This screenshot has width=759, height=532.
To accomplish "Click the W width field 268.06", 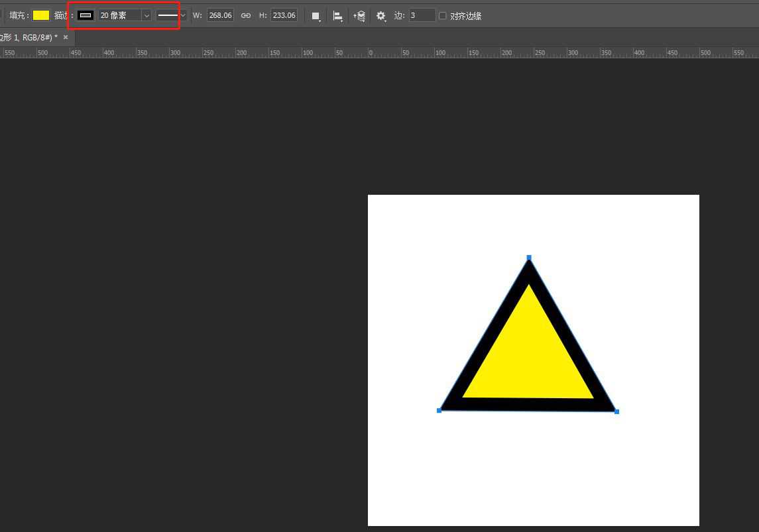I will click(x=220, y=15).
